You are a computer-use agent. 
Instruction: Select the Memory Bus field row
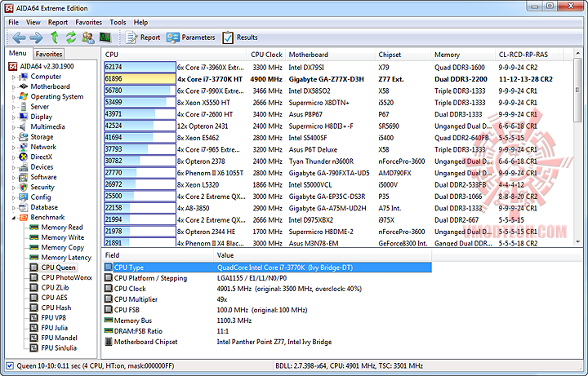point(268,321)
